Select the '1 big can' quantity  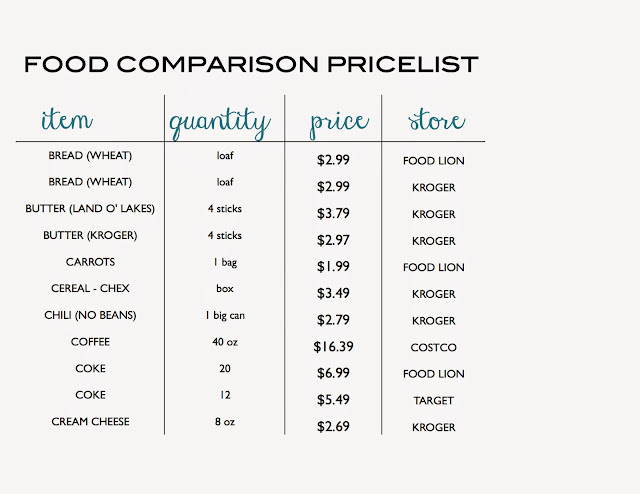(224, 315)
